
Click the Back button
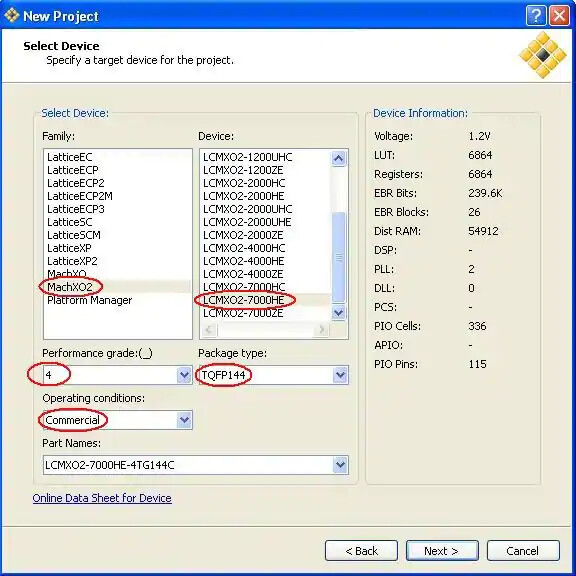(x=361, y=551)
